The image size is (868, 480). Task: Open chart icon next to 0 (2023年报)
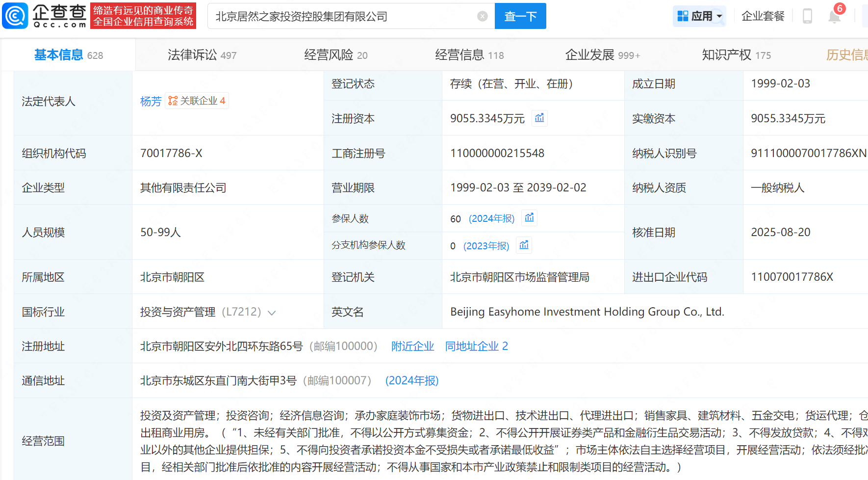524,244
